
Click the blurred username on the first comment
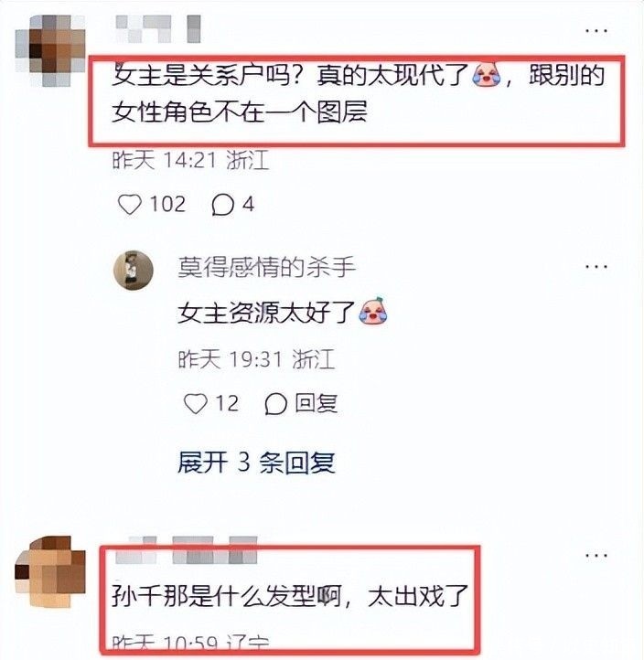click(x=157, y=28)
